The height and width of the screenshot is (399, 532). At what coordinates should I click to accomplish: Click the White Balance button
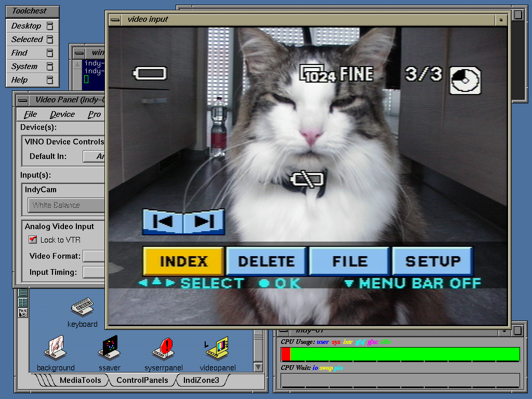tap(66, 205)
